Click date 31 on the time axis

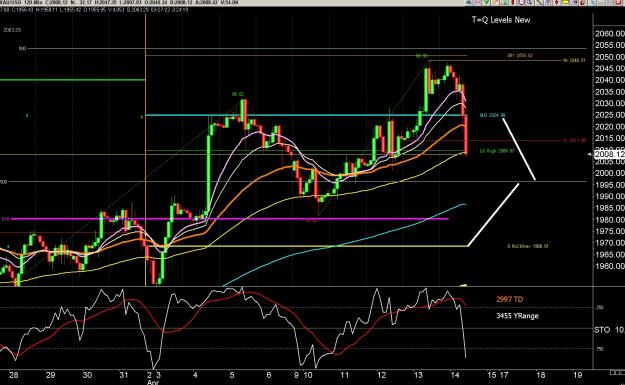[x=124, y=375]
